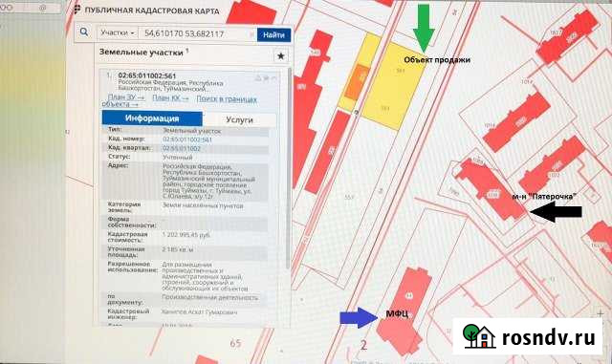Click the magnifier search icon
612x364 pixels.
point(84,32)
